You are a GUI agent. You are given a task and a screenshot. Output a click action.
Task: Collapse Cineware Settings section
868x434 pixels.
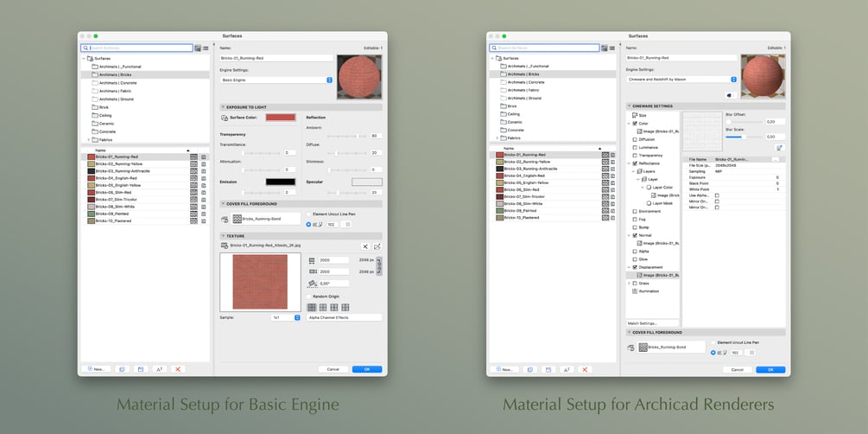click(x=630, y=105)
